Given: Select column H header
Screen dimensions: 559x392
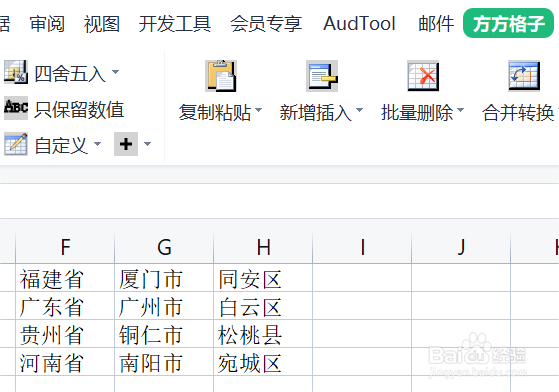Looking at the screenshot, I should click(263, 247).
